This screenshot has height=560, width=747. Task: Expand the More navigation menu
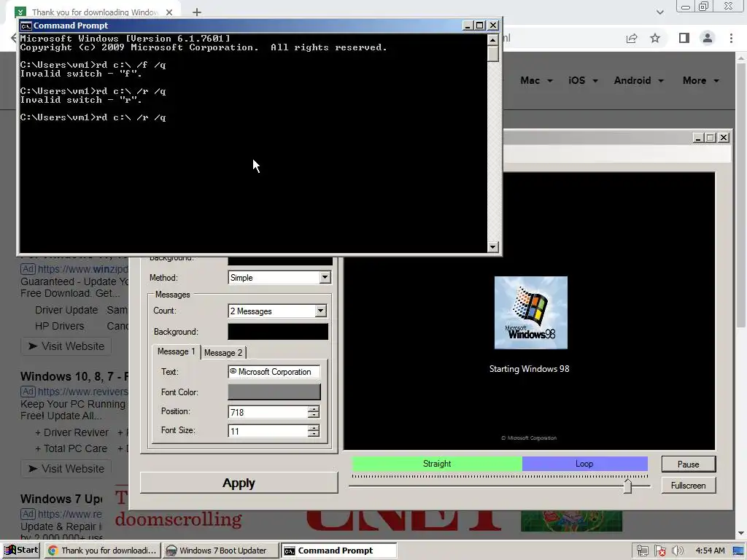700,80
